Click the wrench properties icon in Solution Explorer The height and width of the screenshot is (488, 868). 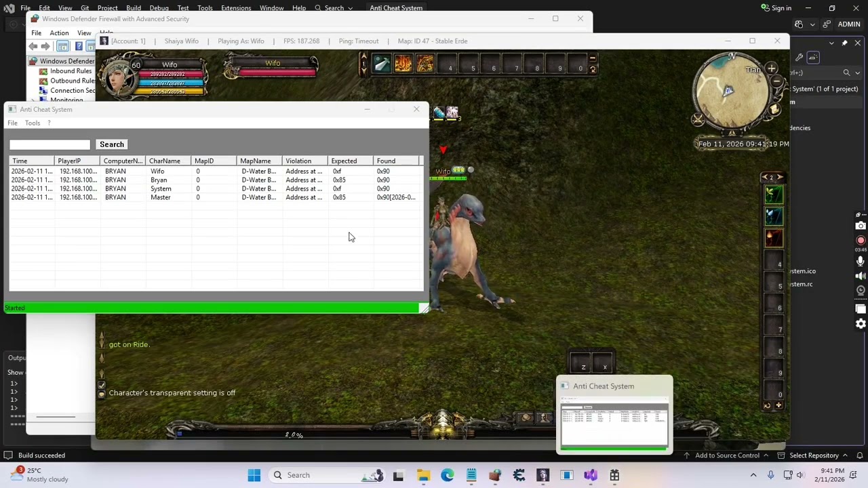800,58
